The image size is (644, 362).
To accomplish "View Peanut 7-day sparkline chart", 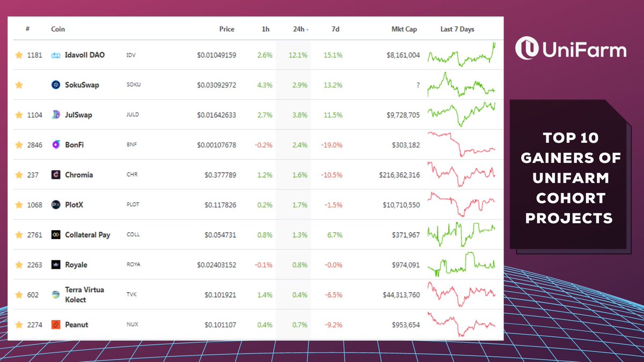I will click(x=462, y=325).
